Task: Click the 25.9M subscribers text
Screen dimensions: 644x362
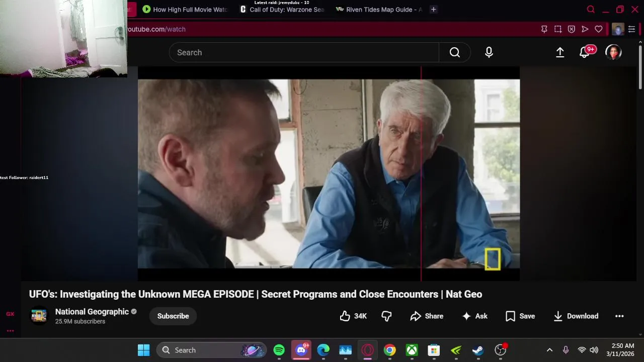Action: click(80, 321)
